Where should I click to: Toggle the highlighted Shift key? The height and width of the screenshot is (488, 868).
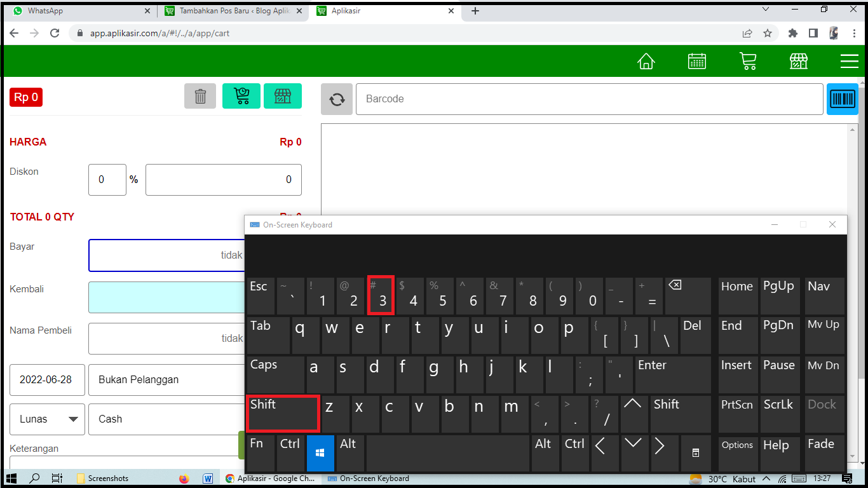click(282, 413)
